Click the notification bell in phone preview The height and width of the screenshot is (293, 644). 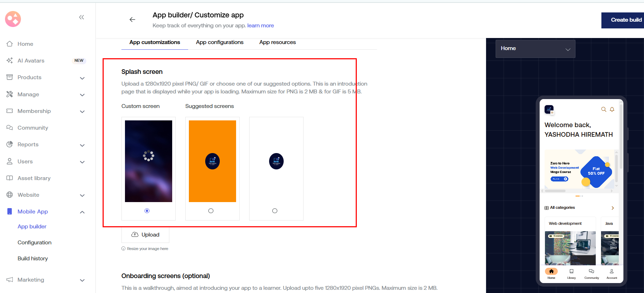612,109
